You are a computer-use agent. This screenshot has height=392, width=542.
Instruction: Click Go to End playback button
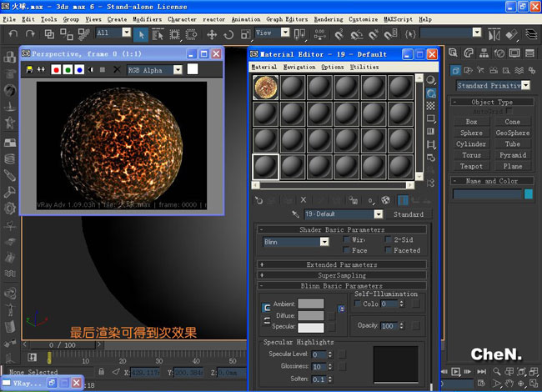pos(481,372)
